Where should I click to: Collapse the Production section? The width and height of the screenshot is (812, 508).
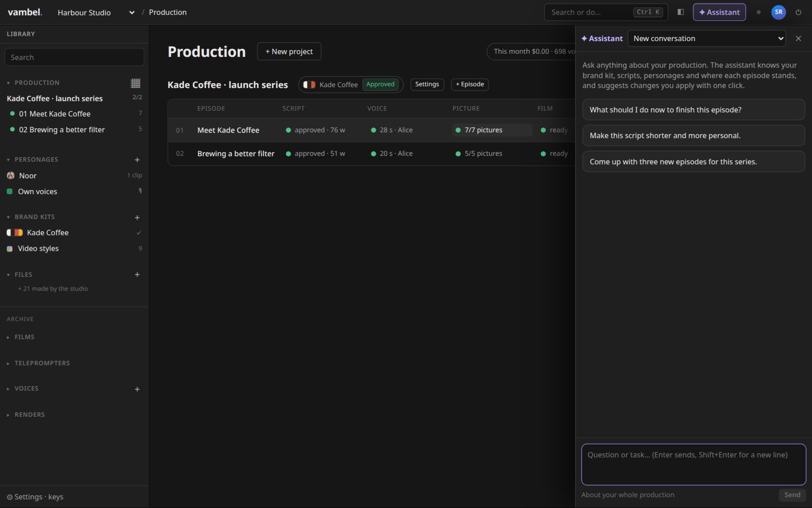[x=8, y=83]
